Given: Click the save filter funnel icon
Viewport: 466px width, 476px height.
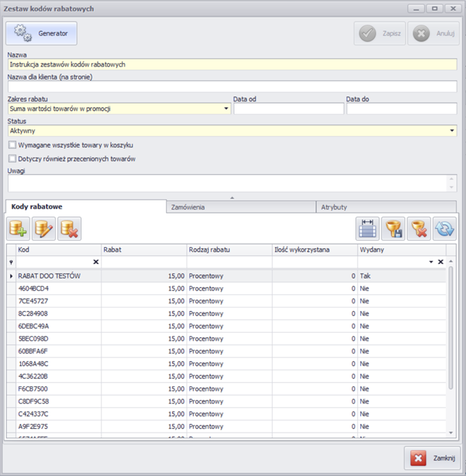Looking at the screenshot, I should (x=393, y=229).
